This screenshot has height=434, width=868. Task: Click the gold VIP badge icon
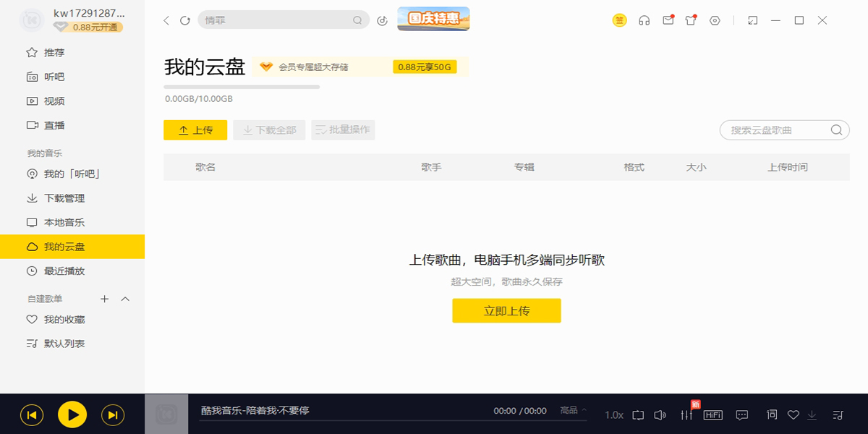tap(620, 20)
